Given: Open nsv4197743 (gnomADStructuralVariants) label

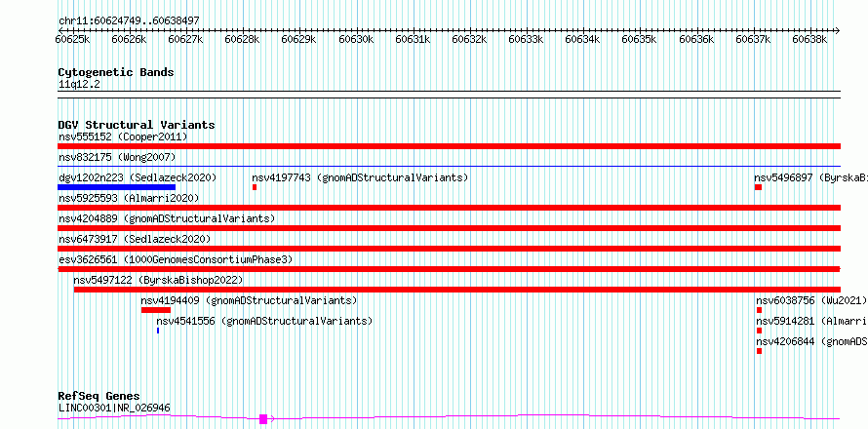Looking at the screenshot, I should 360,177.
